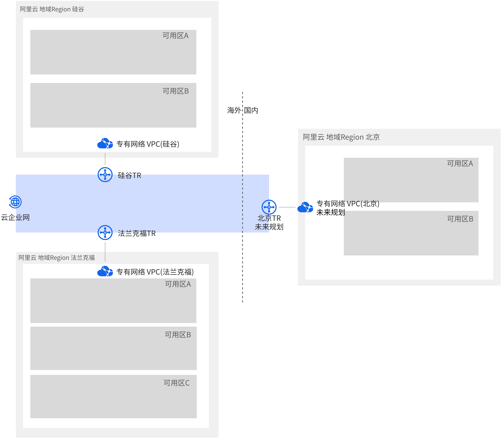Select the cloud icon for VPC(北京)
This screenshot has width=504, height=441.
click(305, 207)
